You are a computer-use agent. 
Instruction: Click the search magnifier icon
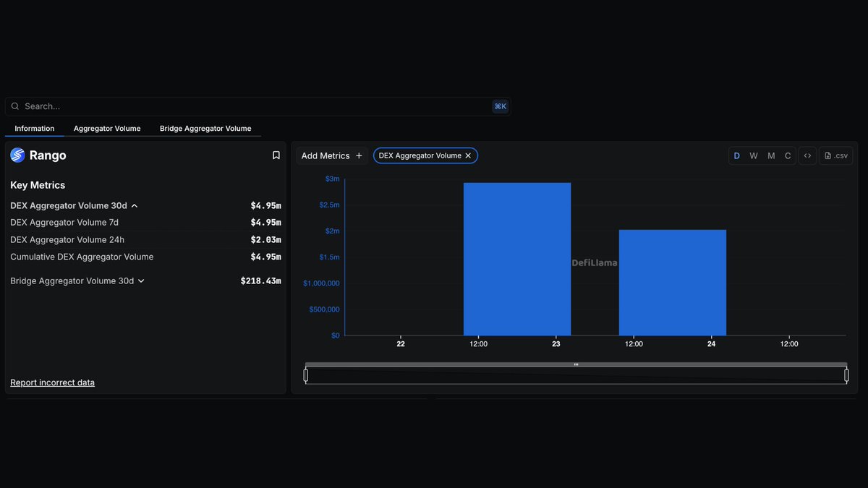tap(15, 106)
